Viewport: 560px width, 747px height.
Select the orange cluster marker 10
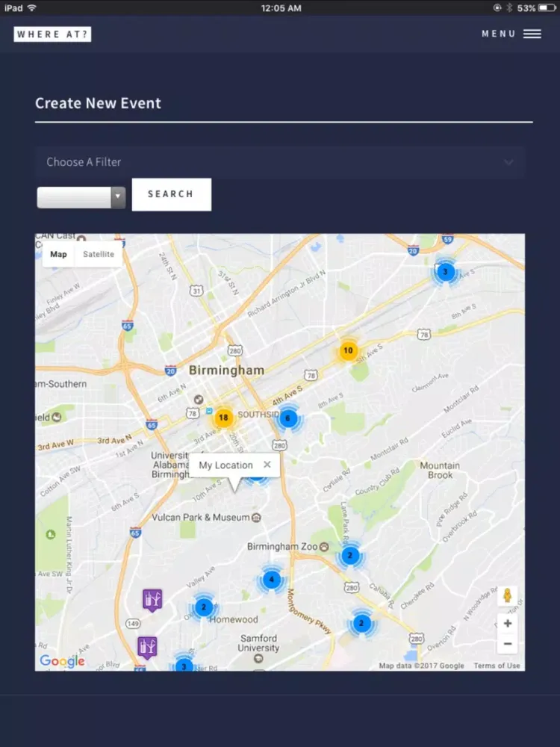point(348,350)
